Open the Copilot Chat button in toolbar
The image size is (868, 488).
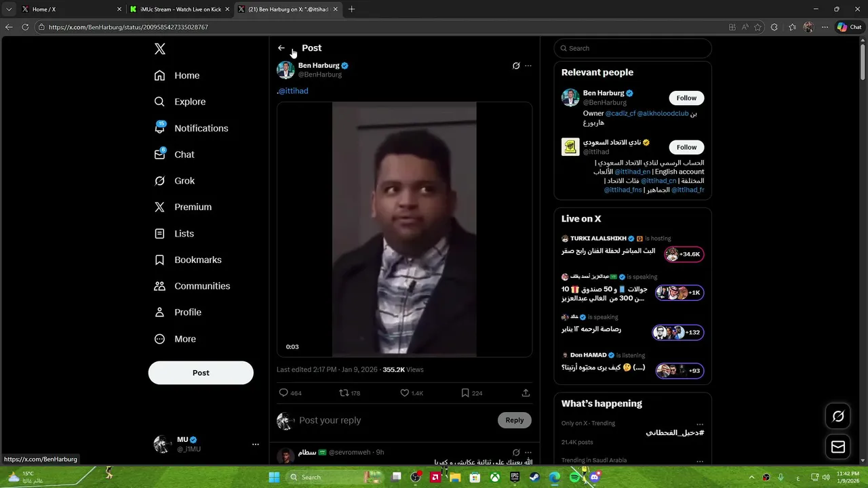pyautogui.click(x=850, y=27)
